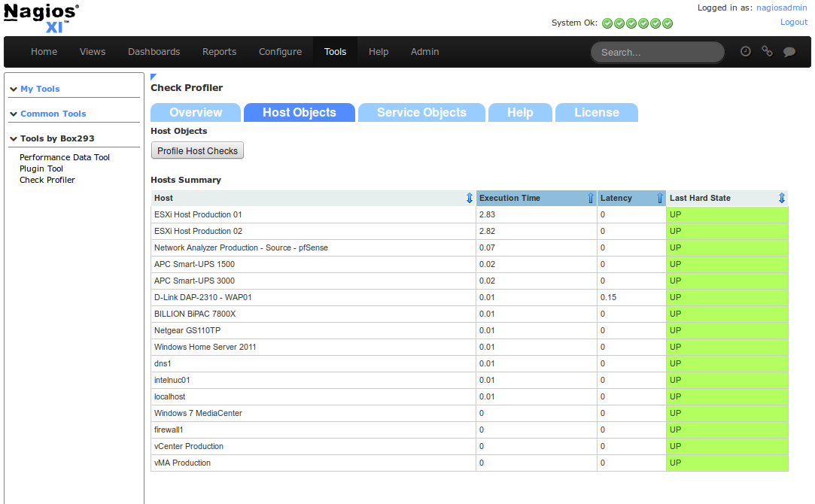Image resolution: width=815 pixels, height=504 pixels.
Task: Switch to the License tab
Action: pos(597,113)
